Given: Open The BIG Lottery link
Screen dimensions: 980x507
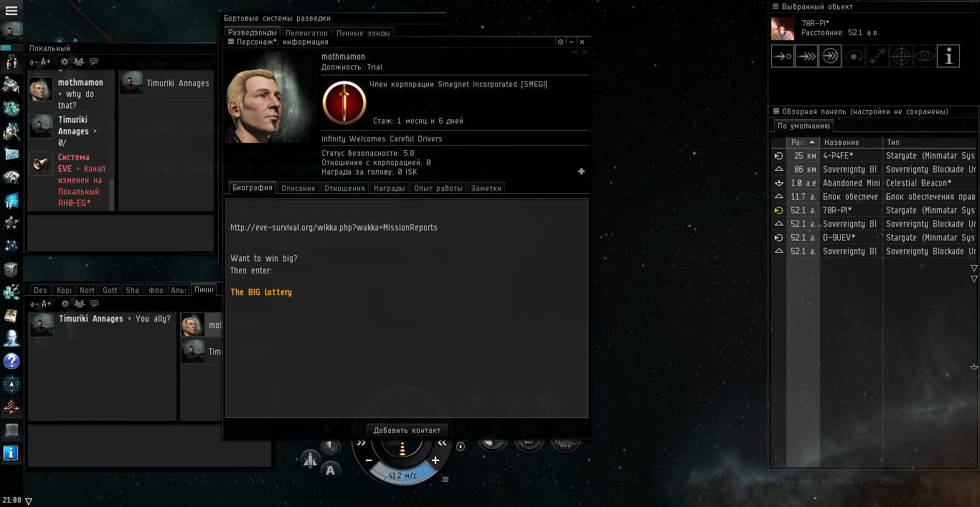Looking at the screenshot, I should pyautogui.click(x=261, y=292).
